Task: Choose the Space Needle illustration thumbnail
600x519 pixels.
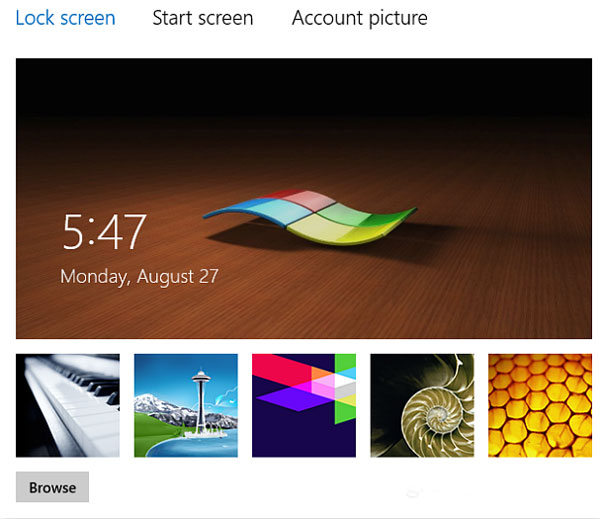Action: (x=186, y=405)
